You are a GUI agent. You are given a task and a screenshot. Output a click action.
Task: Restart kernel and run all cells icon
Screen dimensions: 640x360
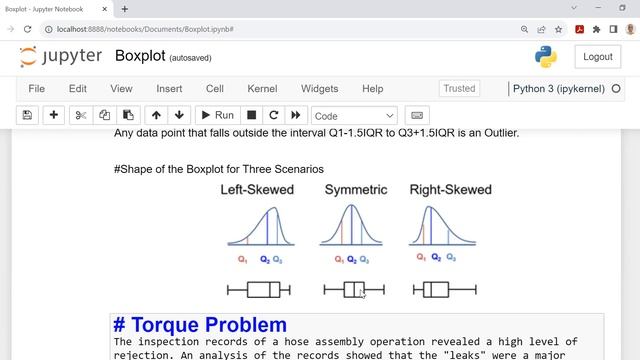[x=296, y=116]
